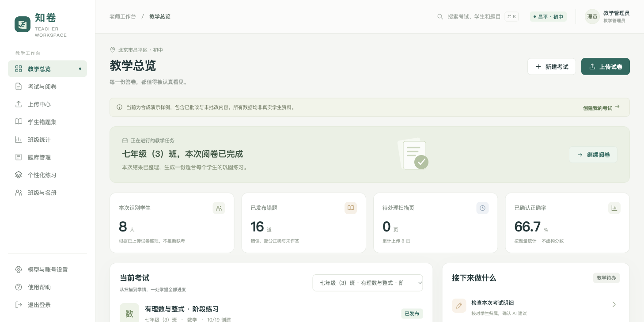The image size is (644, 322).
Task: Click the info icon in demo notice
Action: click(120, 107)
